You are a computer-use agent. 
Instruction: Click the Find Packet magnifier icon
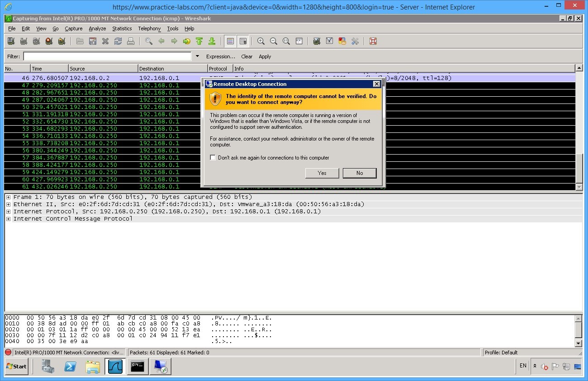click(149, 41)
